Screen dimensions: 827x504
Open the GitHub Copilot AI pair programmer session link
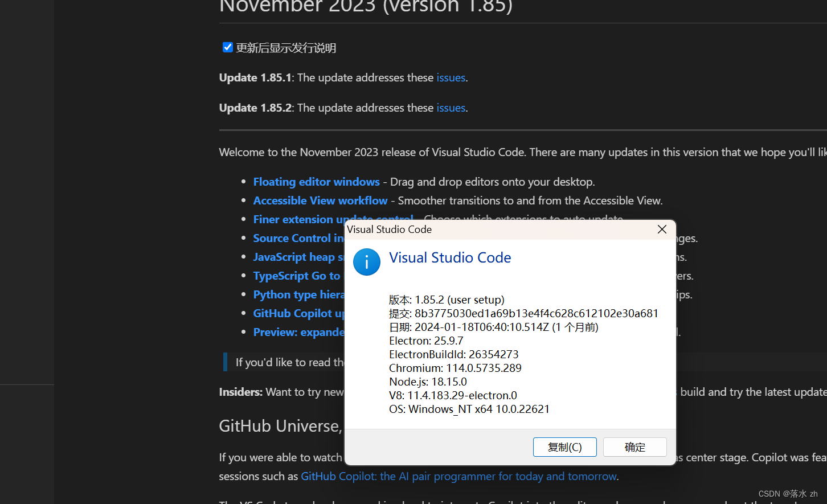pyautogui.click(x=458, y=476)
